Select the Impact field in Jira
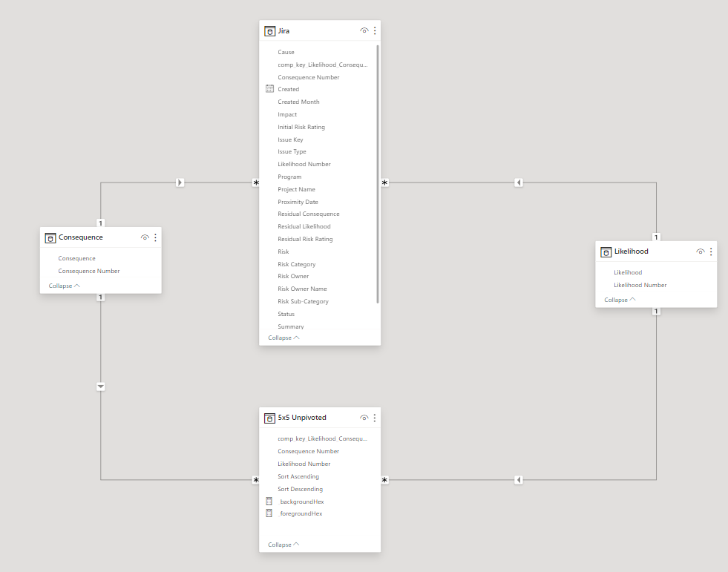 (287, 114)
